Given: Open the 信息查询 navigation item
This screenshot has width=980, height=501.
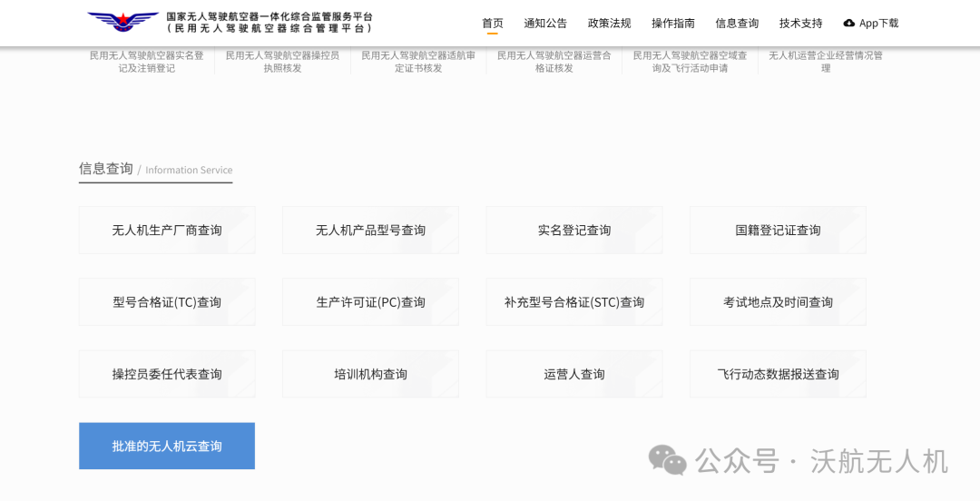Looking at the screenshot, I should [x=737, y=24].
